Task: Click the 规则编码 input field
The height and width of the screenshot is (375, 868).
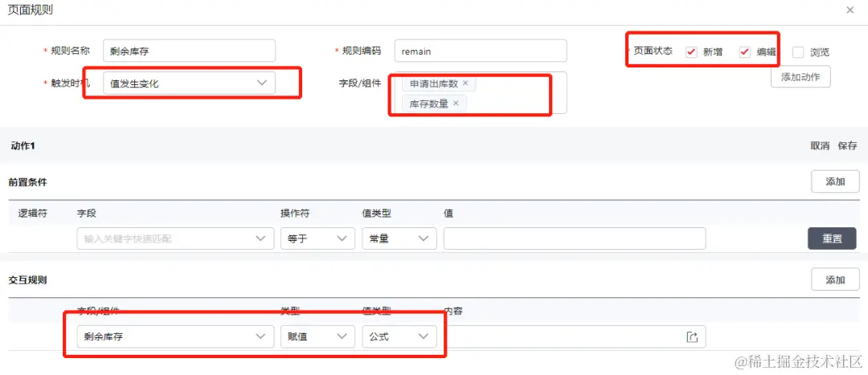Action: [481, 51]
